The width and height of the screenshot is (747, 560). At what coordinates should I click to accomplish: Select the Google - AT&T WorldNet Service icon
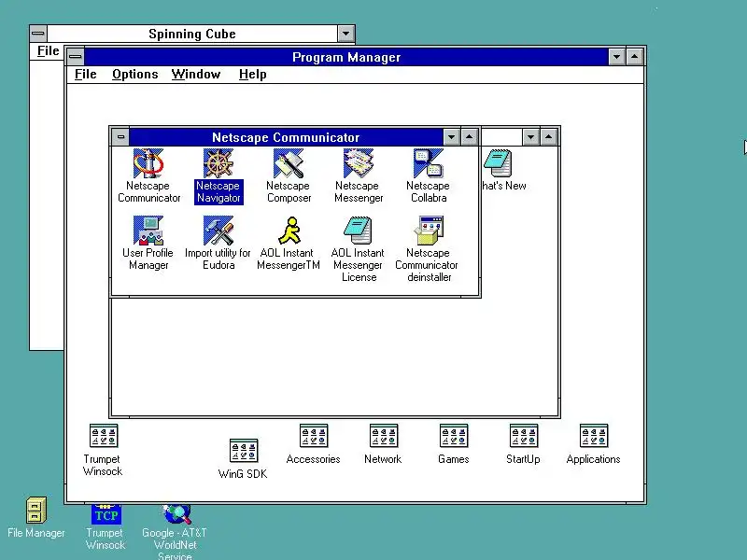(176, 514)
